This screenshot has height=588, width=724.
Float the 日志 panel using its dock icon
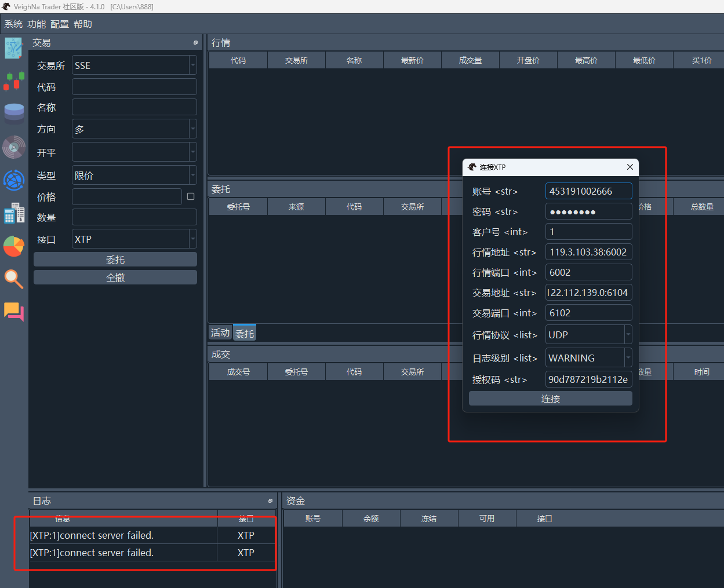[270, 501]
